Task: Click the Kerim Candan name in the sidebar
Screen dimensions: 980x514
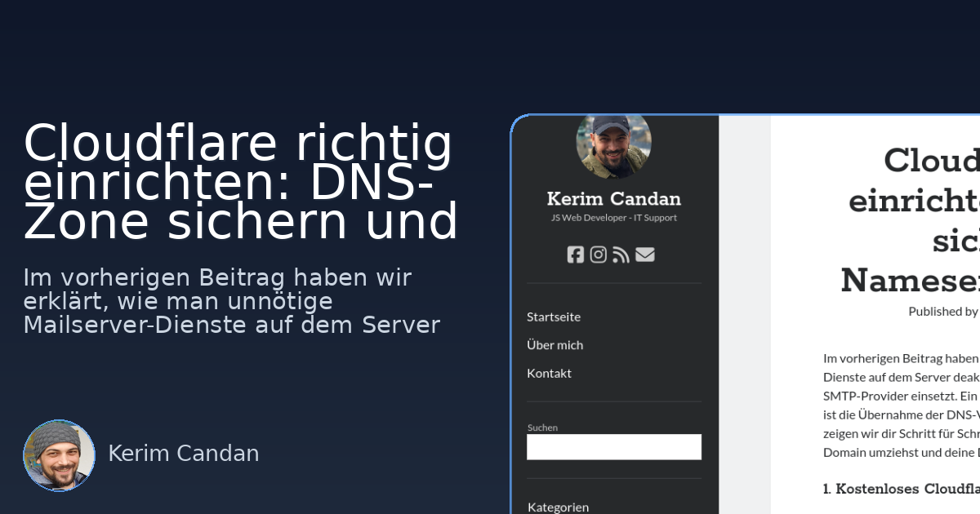Action: point(614,198)
